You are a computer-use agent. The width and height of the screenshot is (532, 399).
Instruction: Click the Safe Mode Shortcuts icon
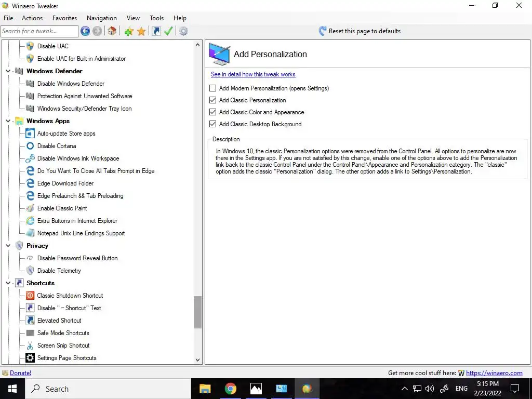point(30,333)
